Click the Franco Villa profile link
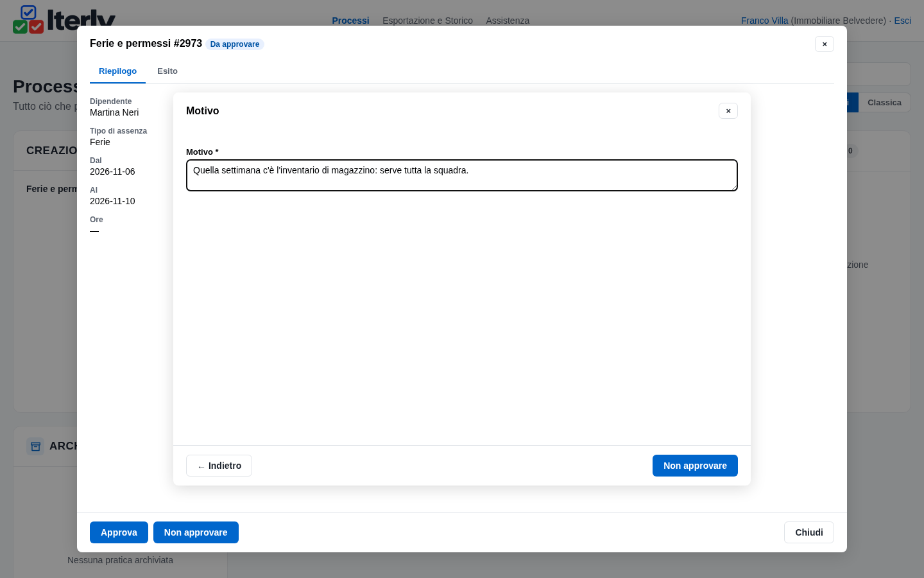924x578 pixels. 764,21
